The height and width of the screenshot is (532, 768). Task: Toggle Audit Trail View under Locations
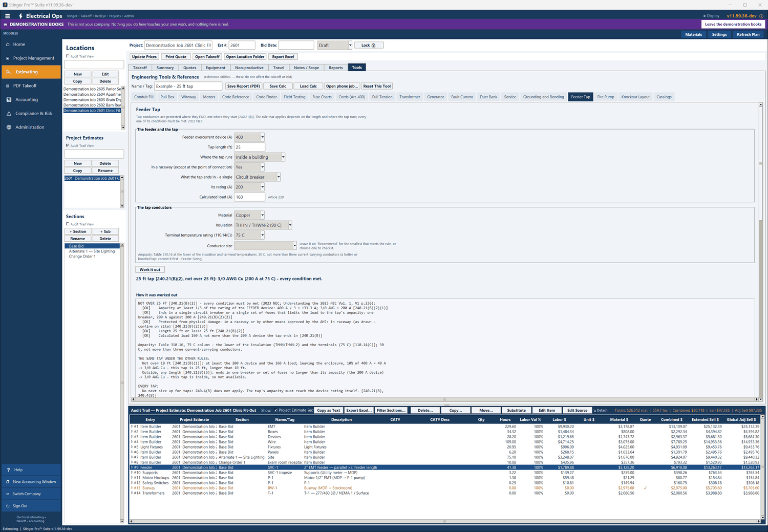(x=68, y=56)
